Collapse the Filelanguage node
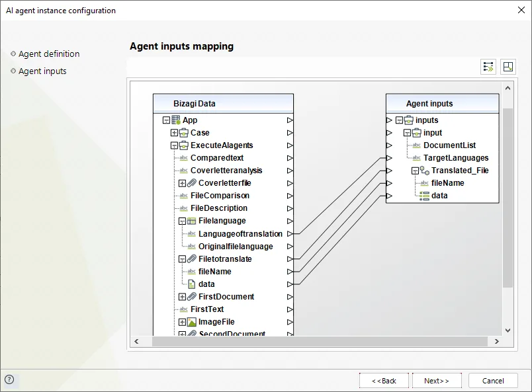The image size is (532, 392). coord(182,221)
